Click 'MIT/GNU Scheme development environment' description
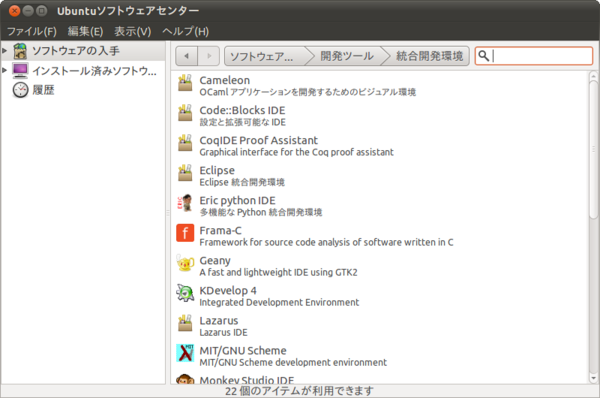 pyautogui.click(x=293, y=362)
